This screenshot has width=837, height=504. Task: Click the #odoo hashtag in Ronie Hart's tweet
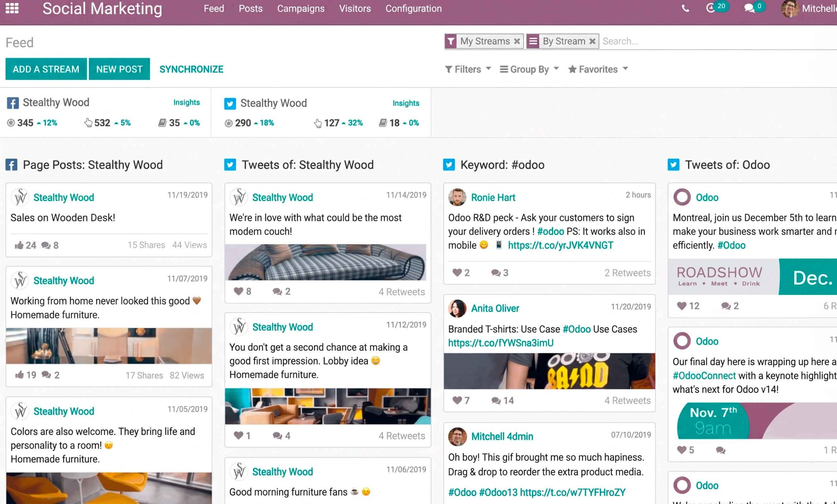[x=550, y=231]
